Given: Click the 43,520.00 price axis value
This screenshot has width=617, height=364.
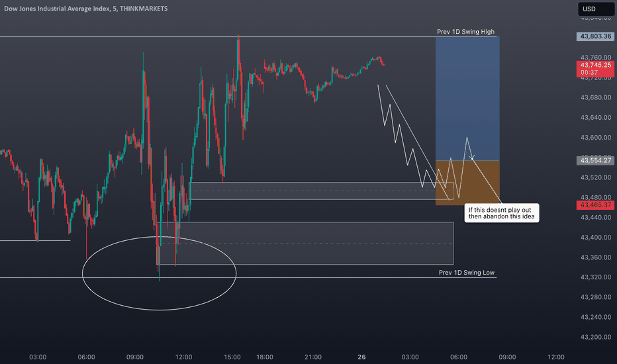Looking at the screenshot, I should coord(596,177).
